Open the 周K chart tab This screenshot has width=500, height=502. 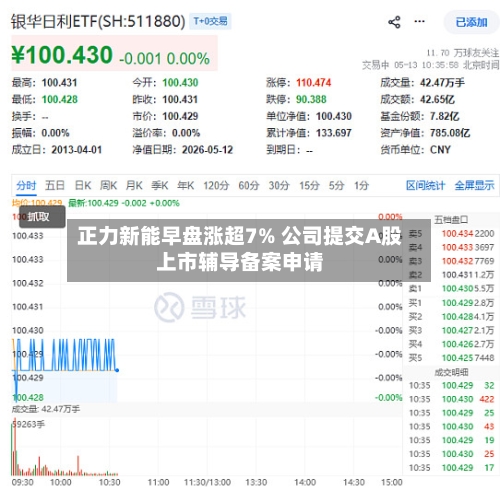pos(108,185)
